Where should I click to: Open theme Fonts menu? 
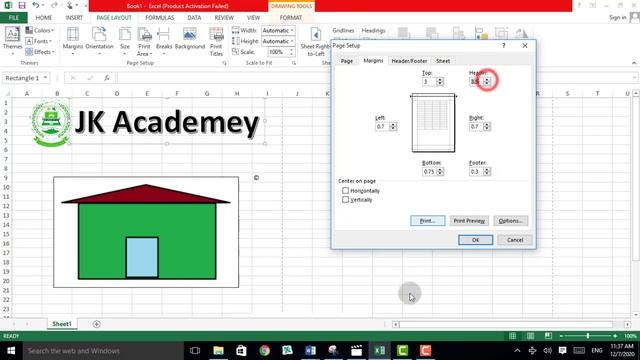(39, 41)
